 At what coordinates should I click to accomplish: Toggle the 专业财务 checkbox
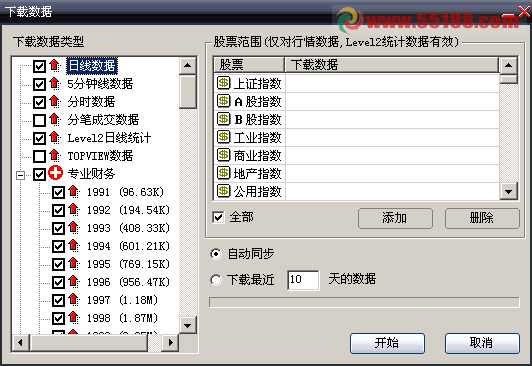click(x=39, y=174)
